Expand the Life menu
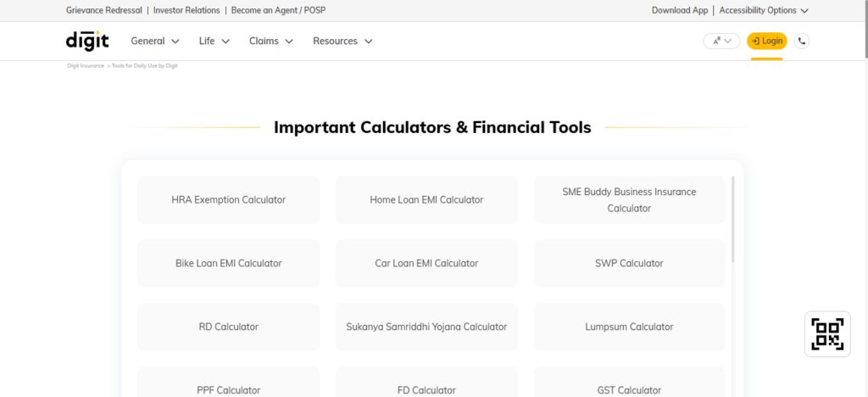The width and height of the screenshot is (868, 397). point(214,41)
